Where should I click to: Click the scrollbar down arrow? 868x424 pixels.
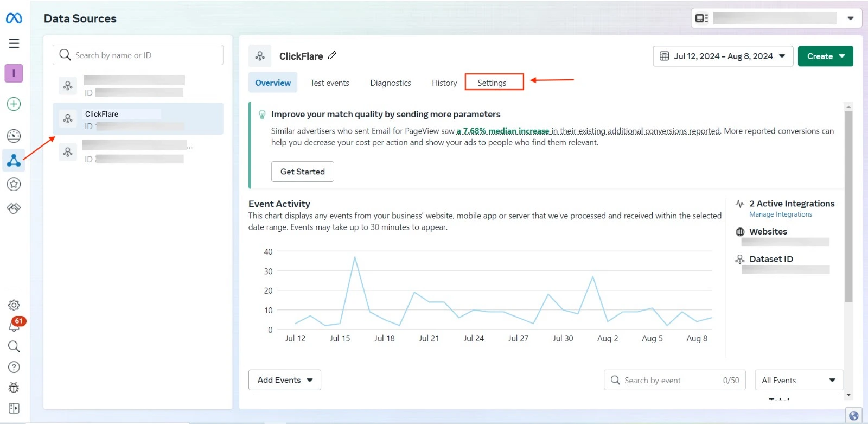click(x=848, y=395)
